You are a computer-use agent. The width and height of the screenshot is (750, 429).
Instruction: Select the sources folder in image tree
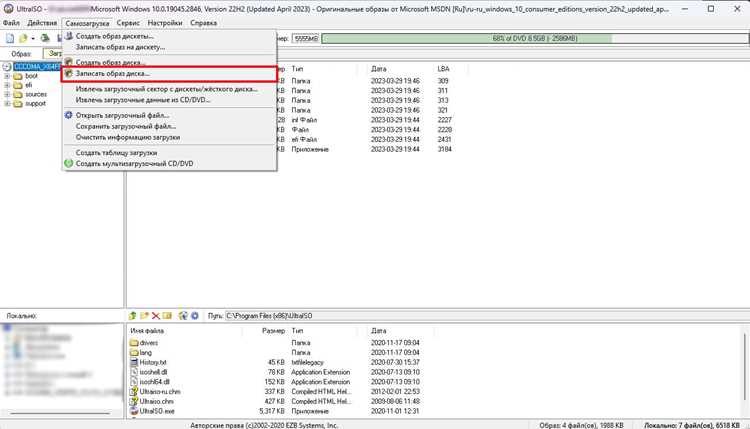36,94
